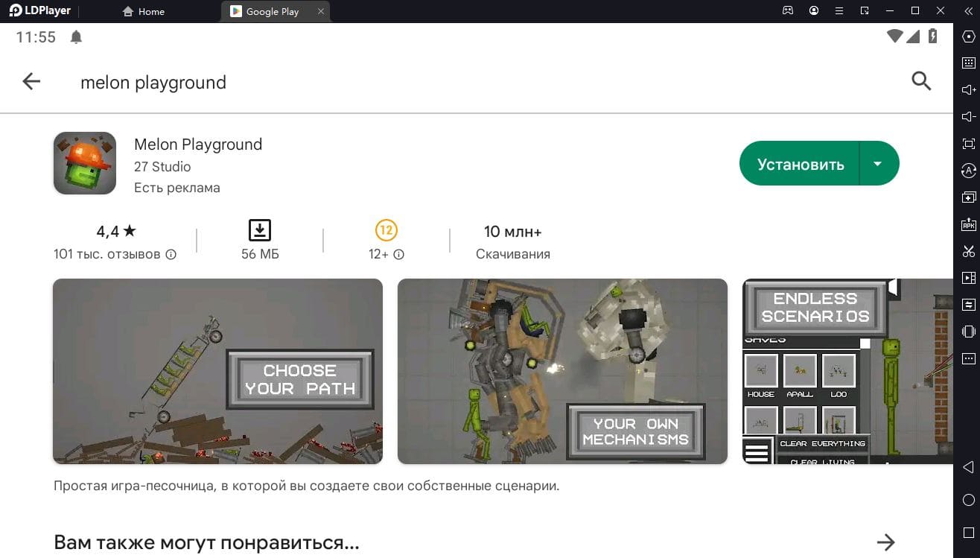Enter full screen via sidebar icon
Viewport: 980px width, 558px height.
click(x=968, y=144)
